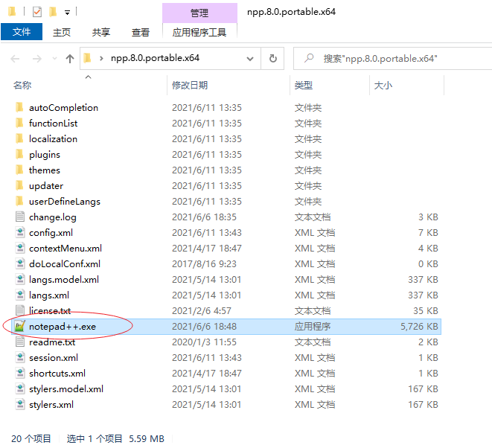Click the notepad++.exe application icon
Viewport: 492px width, 448px height.
coord(20,327)
